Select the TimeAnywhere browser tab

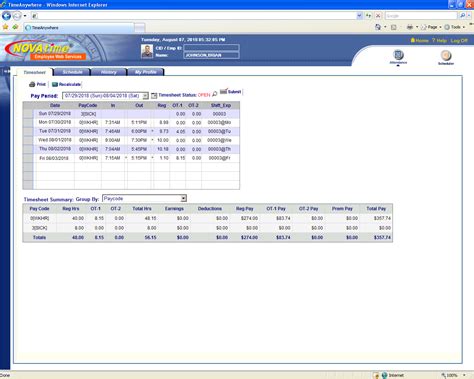click(79, 28)
